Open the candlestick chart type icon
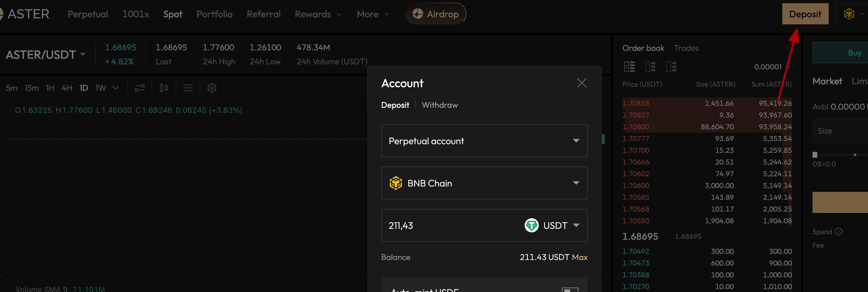 tap(164, 88)
